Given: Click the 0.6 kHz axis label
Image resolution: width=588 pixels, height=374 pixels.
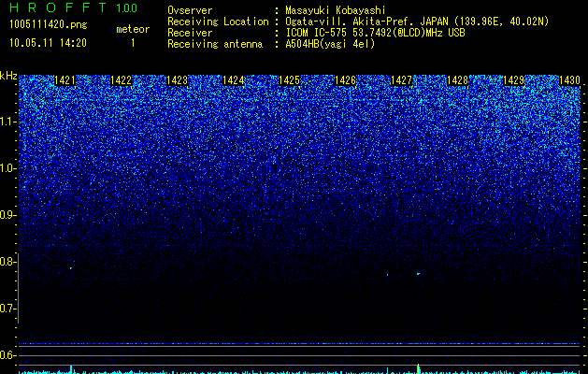Looking at the screenshot, I should [x=7, y=355].
